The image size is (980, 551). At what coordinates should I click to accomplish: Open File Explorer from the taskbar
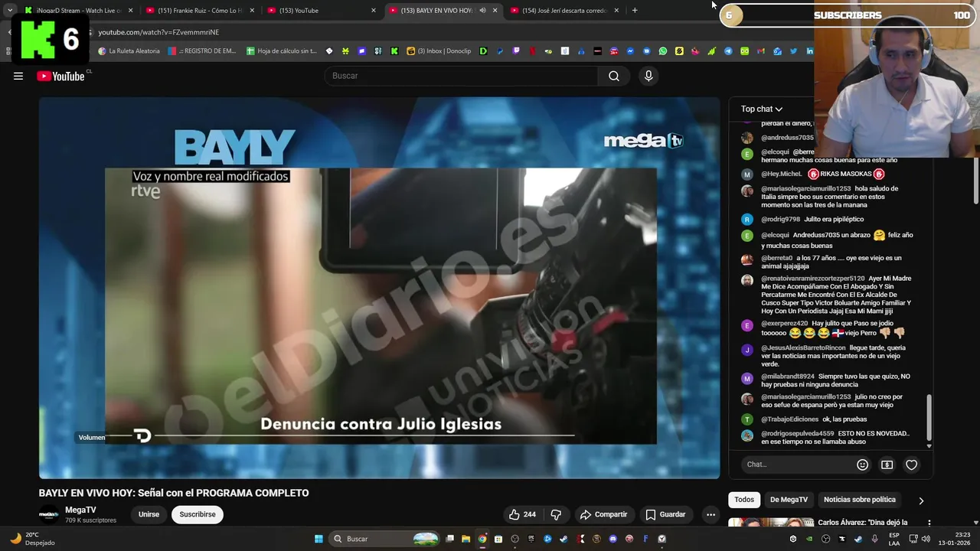coord(465,539)
